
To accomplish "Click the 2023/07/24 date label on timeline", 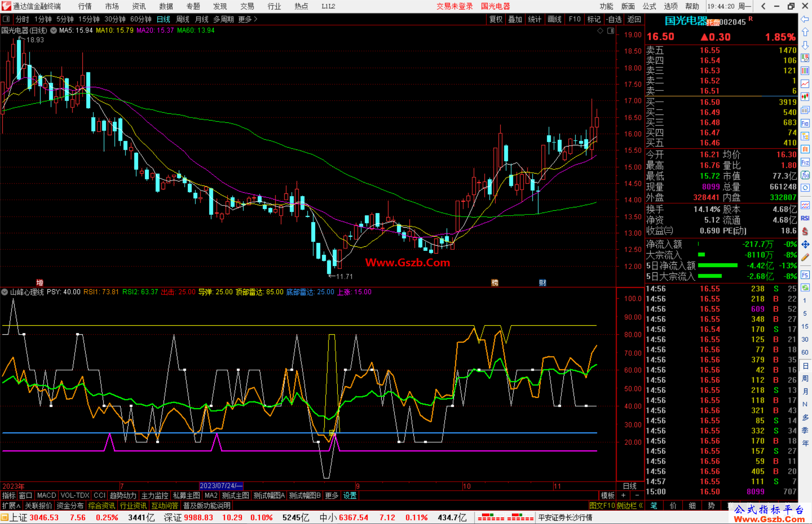I will 221,486.
